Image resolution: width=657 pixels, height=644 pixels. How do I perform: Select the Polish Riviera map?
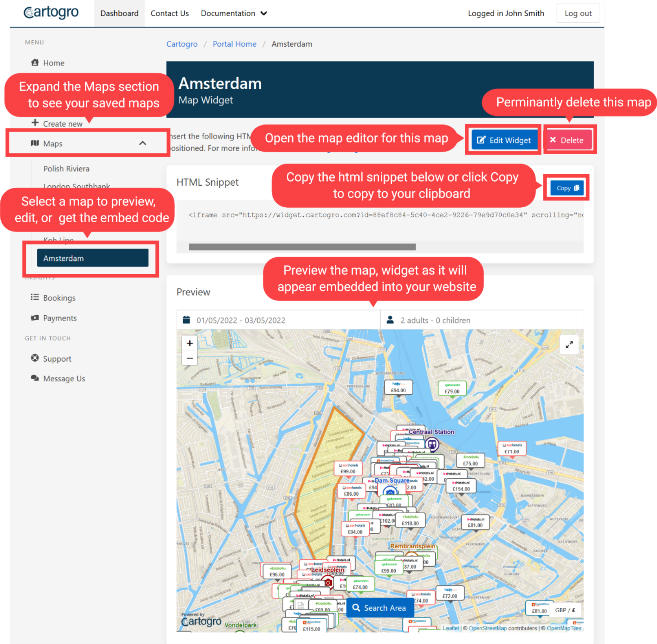[66, 168]
